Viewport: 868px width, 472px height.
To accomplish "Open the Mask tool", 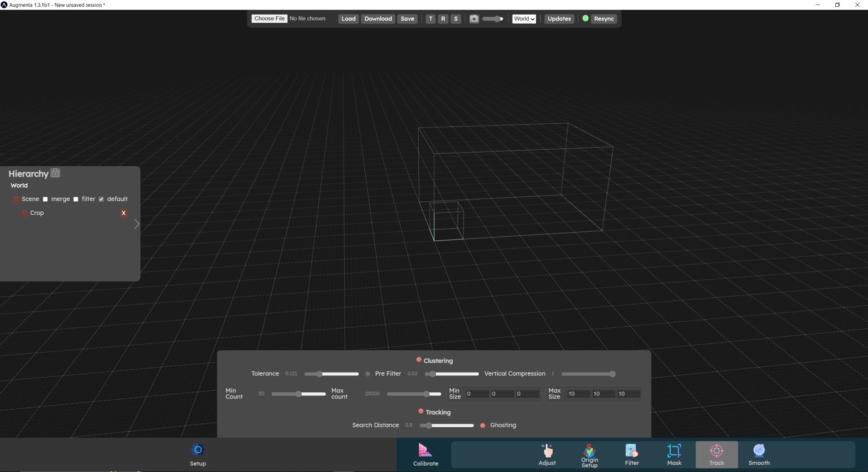I will (674, 454).
